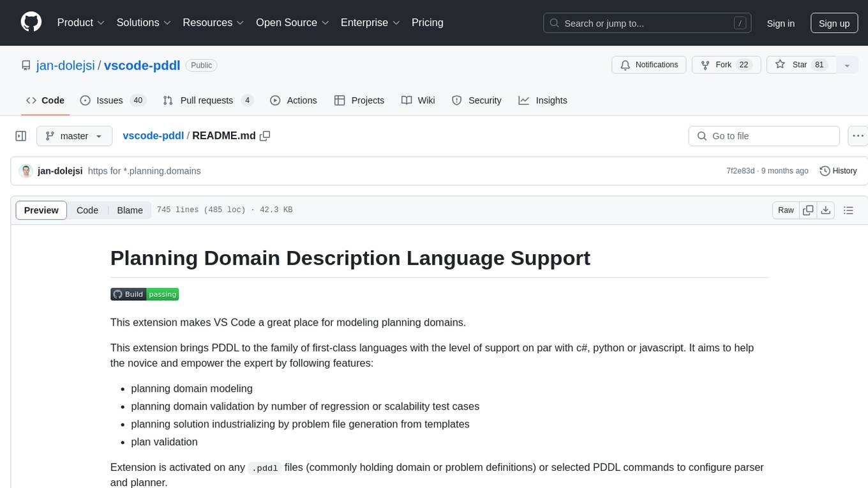This screenshot has width=868, height=488.
Task: Switch to the Pull requests tab
Action: (208, 100)
